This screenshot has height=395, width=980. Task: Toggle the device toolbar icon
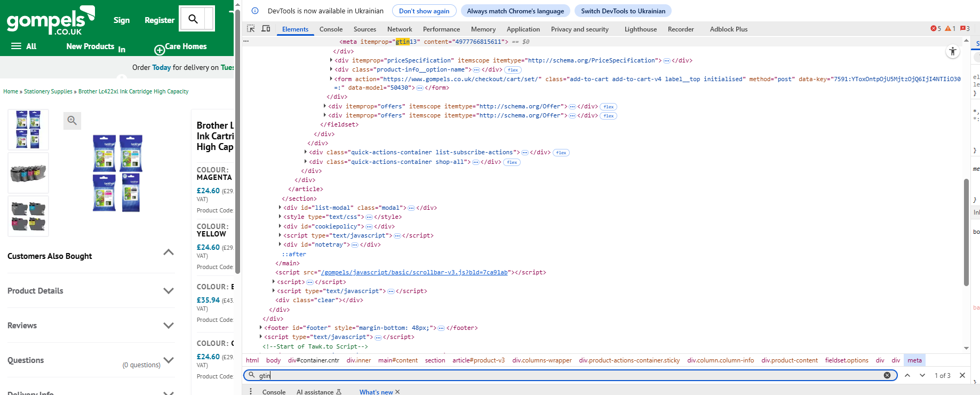click(x=266, y=29)
